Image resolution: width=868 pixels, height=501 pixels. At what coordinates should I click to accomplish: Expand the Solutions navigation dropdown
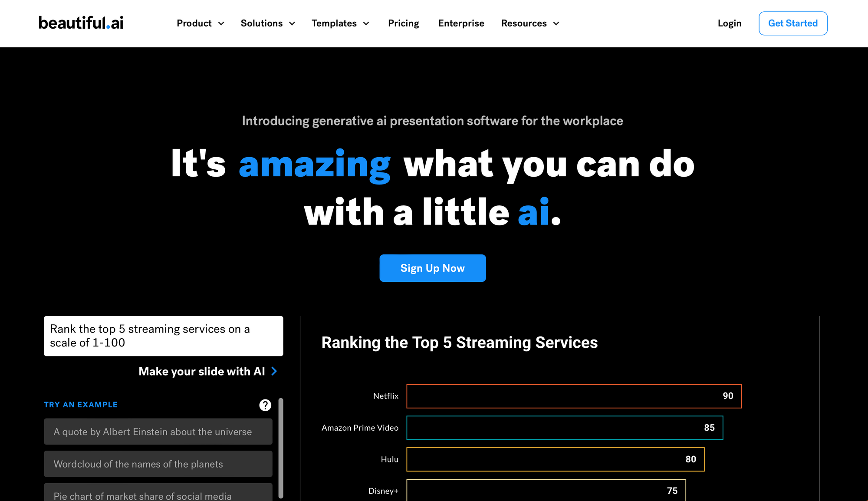267,23
